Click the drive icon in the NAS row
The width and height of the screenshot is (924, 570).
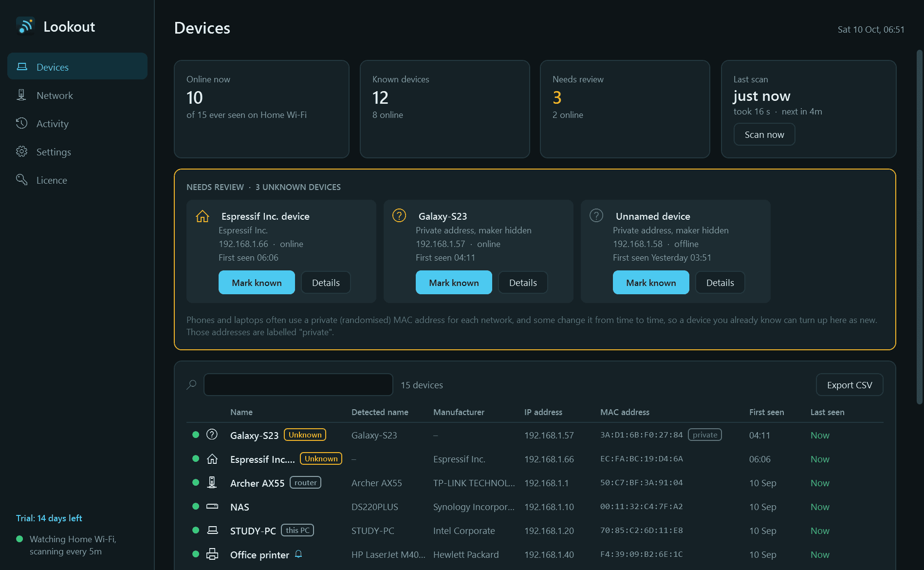pos(212,506)
